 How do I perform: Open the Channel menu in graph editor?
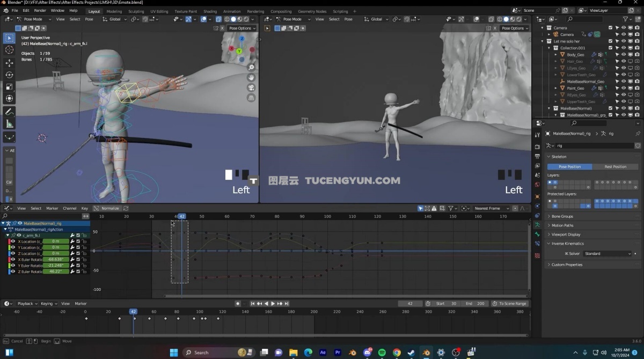70,208
